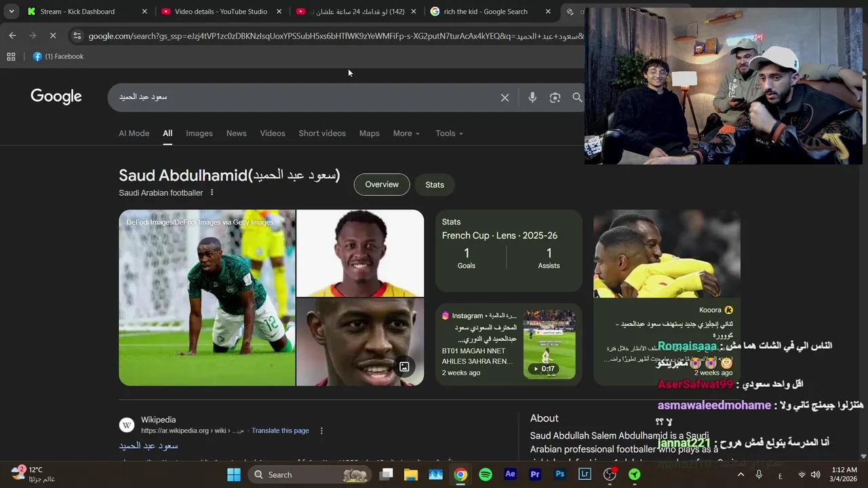Switch to Video details - YouTube Studio tab
Viewport: 868px width, 488px height.
click(x=220, y=12)
